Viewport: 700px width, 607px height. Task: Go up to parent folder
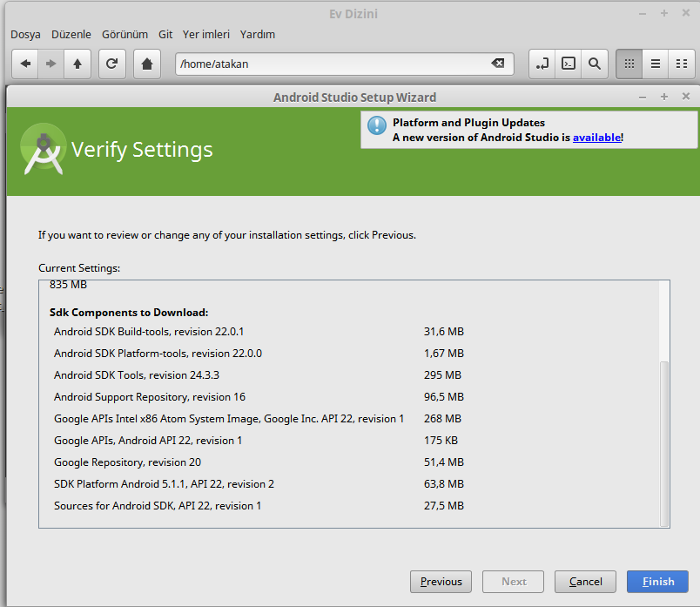(x=77, y=64)
